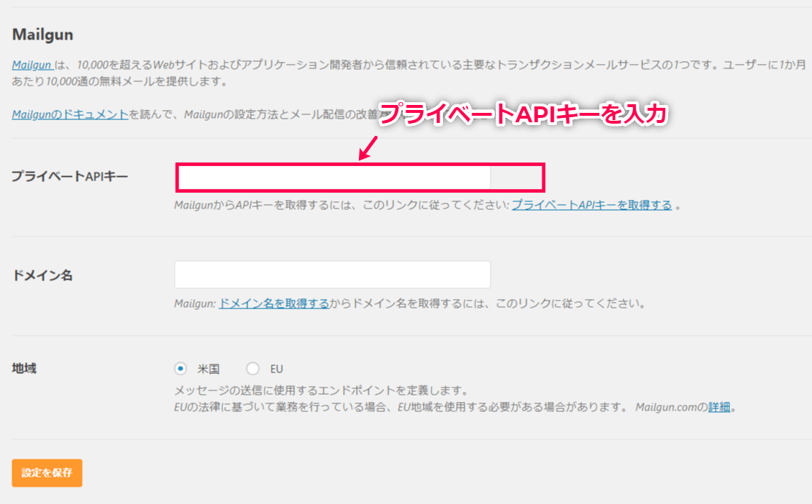Click the red arrow pointing to API field
The image size is (812, 504).
(368, 147)
